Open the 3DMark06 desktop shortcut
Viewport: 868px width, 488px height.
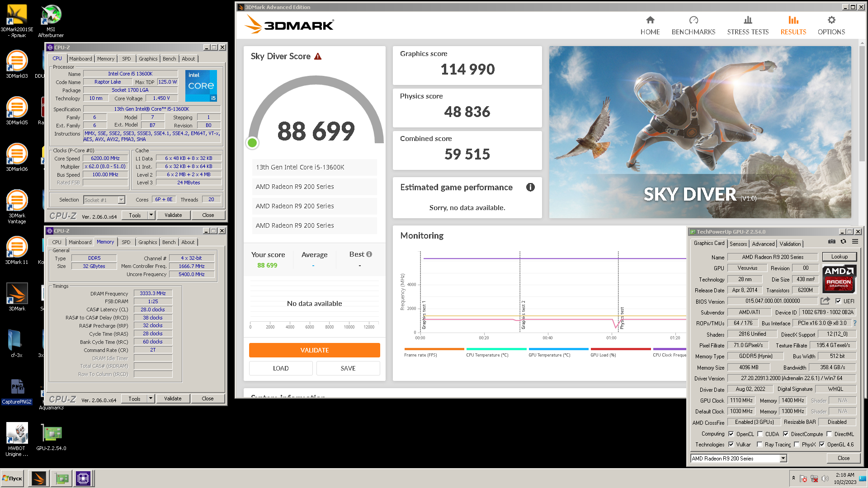(x=17, y=157)
